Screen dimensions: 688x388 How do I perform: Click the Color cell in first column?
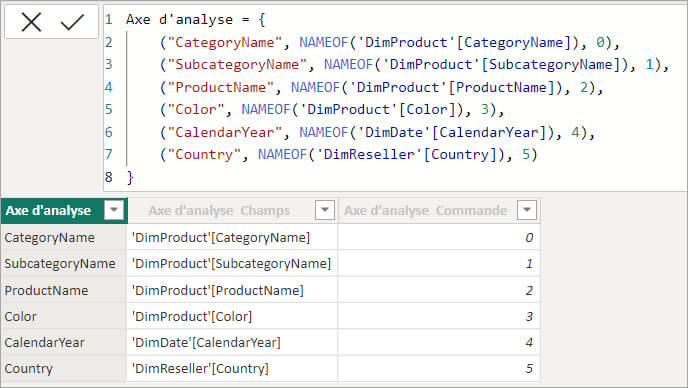pyautogui.click(x=64, y=316)
